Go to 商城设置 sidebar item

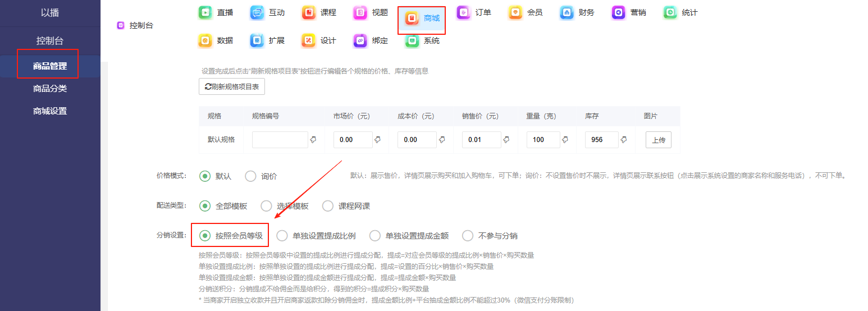pyautogui.click(x=50, y=111)
